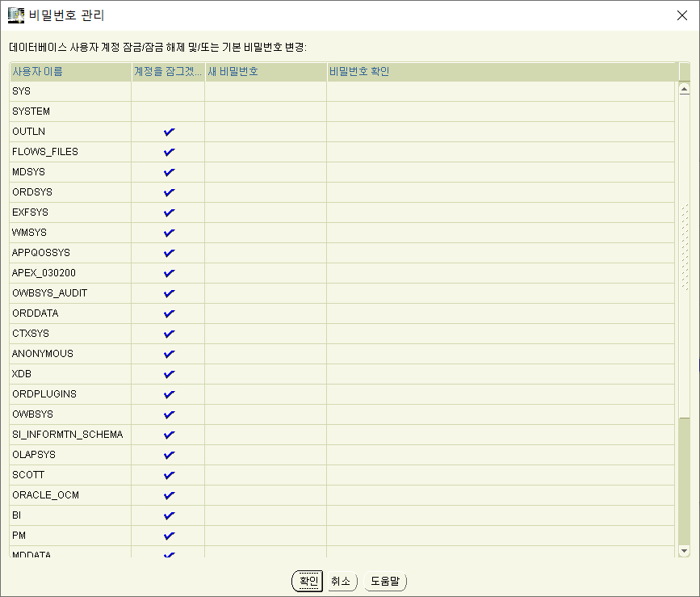Check the empty lock cell for SYSTEM
Viewport: 700px width, 597px height.
[x=168, y=111]
